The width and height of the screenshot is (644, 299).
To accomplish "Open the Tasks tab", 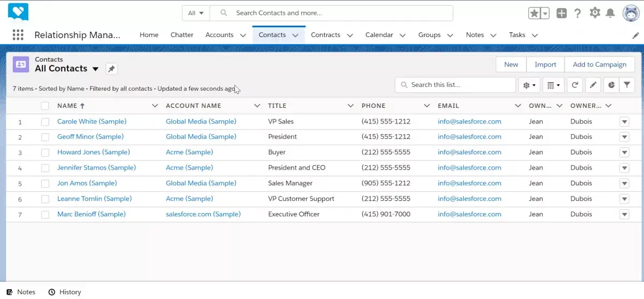I will click(517, 35).
